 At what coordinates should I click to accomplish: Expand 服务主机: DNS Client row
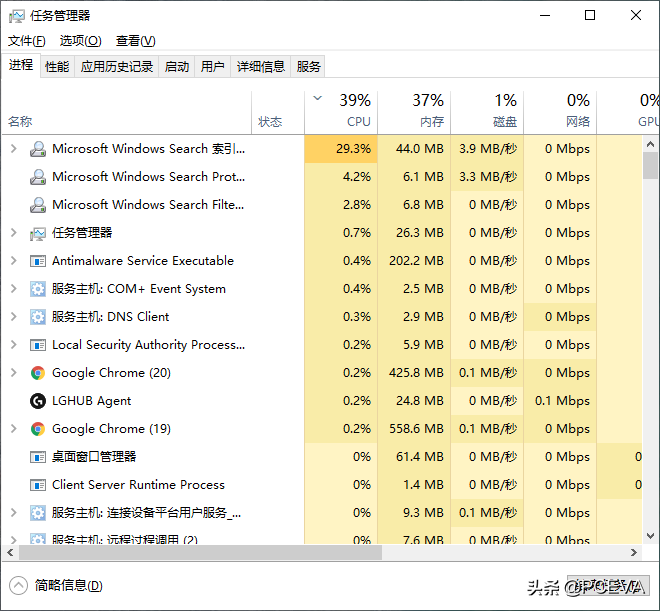click(x=13, y=317)
